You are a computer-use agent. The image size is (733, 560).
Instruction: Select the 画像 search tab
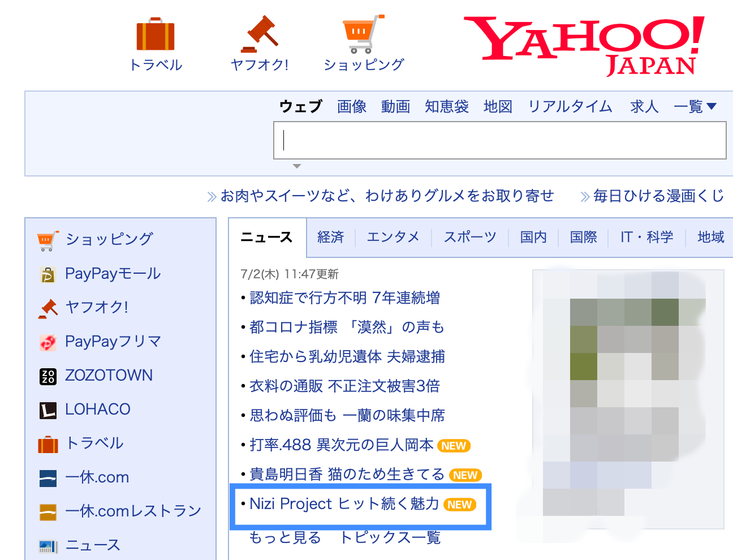tap(352, 106)
